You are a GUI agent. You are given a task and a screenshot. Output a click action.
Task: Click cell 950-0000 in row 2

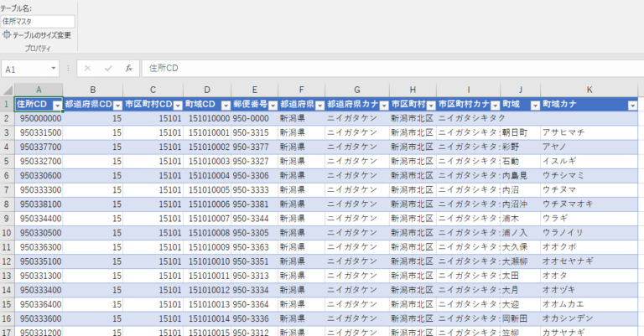[255, 118]
